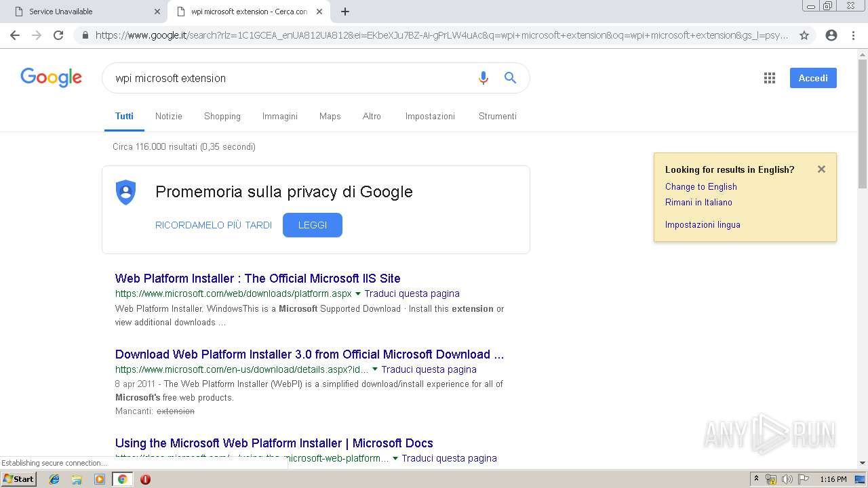Bookmark this page with the star icon

pyautogui.click(x=804, y=35)
